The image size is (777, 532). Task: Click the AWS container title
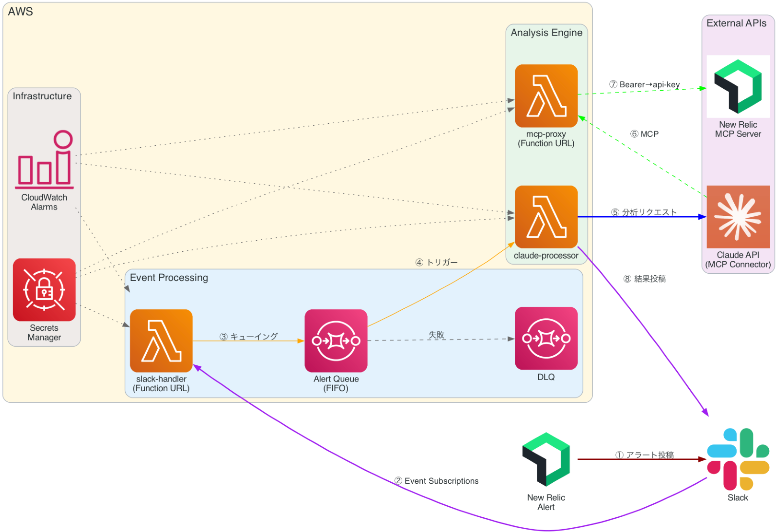click(x=20, y=11)
